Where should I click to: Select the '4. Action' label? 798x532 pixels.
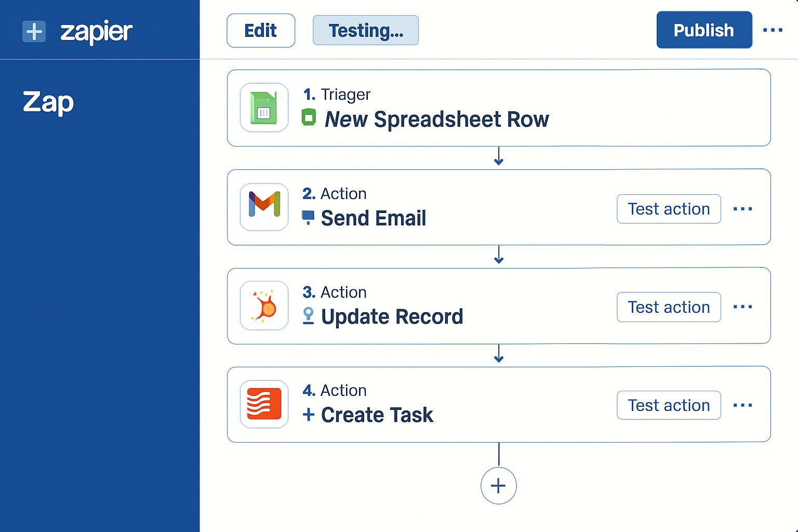pyautogui.click(x=335, y=391)
